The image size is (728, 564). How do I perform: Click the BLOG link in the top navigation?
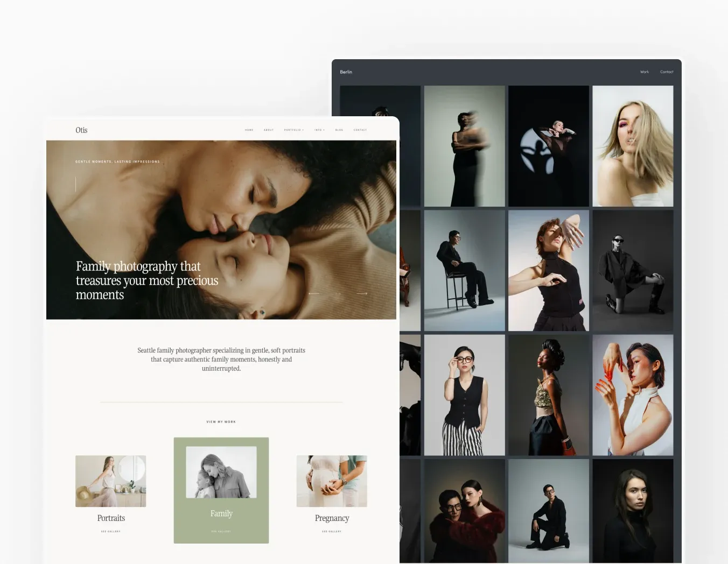[339, 130]
